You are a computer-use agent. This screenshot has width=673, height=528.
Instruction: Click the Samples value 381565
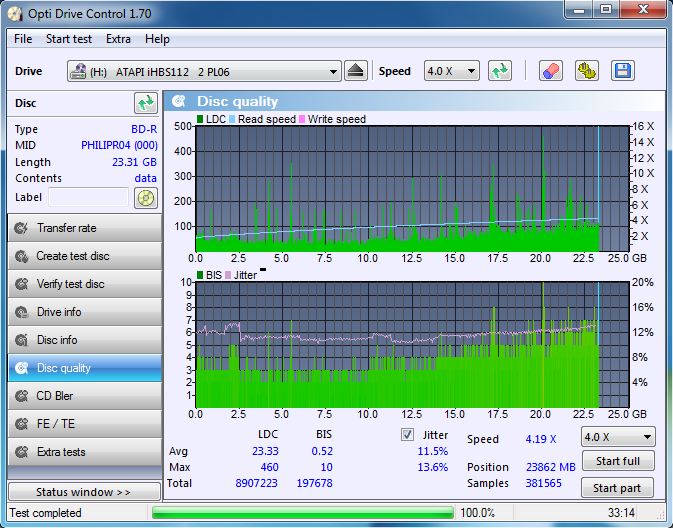coord(544,483)
